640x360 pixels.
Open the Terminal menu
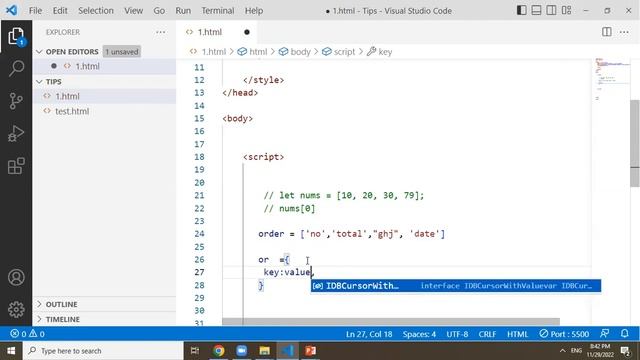tap(218, 11)
